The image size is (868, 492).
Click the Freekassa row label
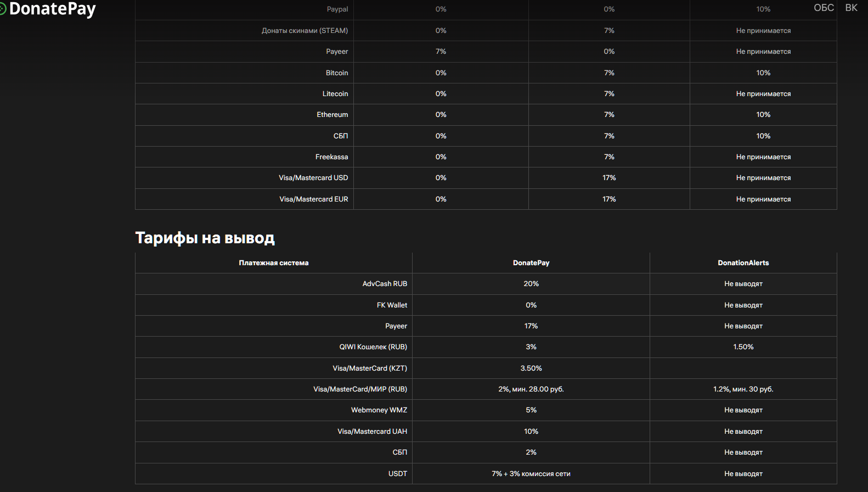[x=331, y=157]
